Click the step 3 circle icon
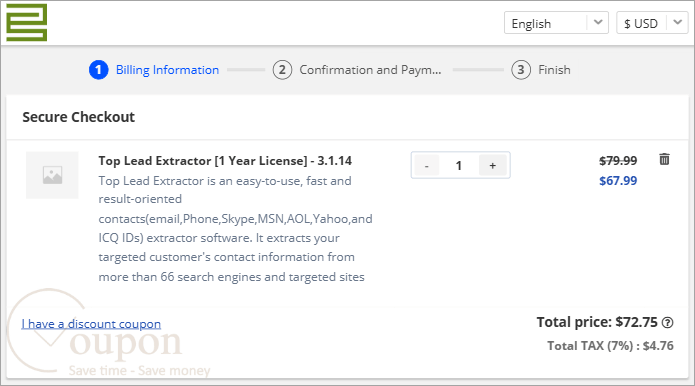The image size is (695, 386). click(x=521, y=70)
